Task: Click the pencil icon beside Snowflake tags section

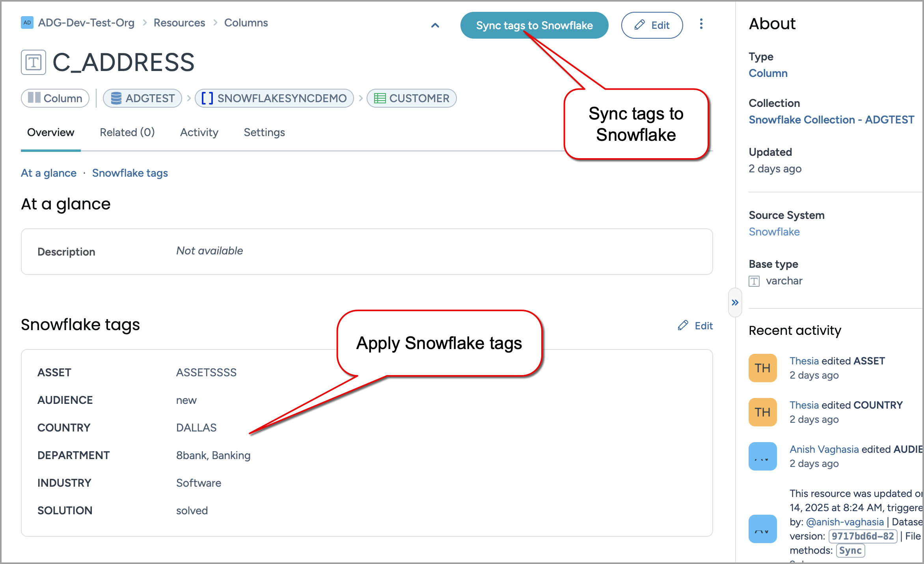Action: coord(682,325)
